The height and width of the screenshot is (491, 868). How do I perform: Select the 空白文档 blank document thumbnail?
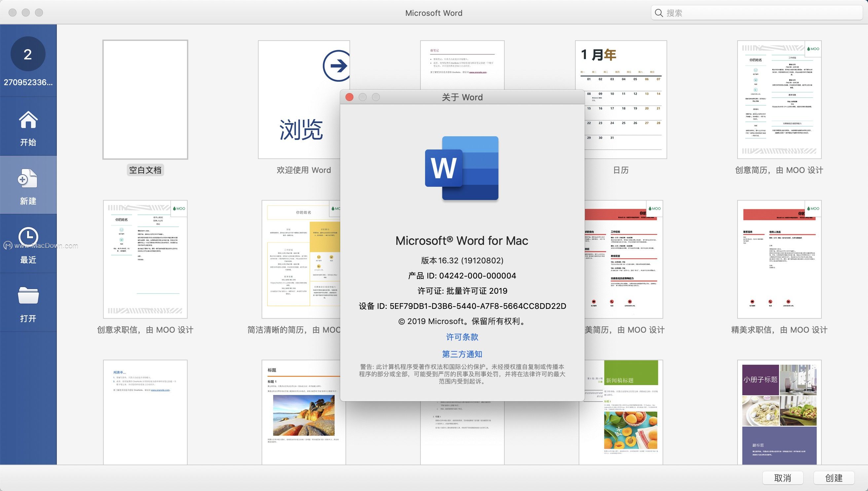click(145, 99)
